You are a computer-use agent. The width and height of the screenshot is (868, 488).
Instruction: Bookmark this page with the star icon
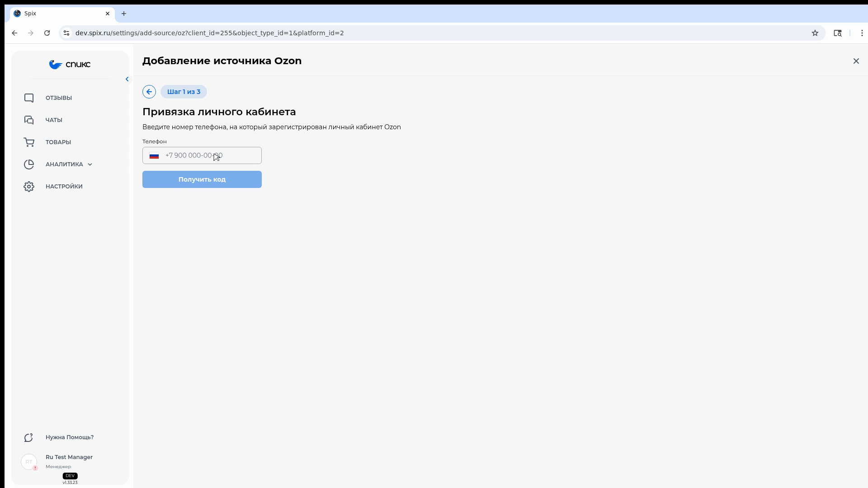(x=815, y=33)
